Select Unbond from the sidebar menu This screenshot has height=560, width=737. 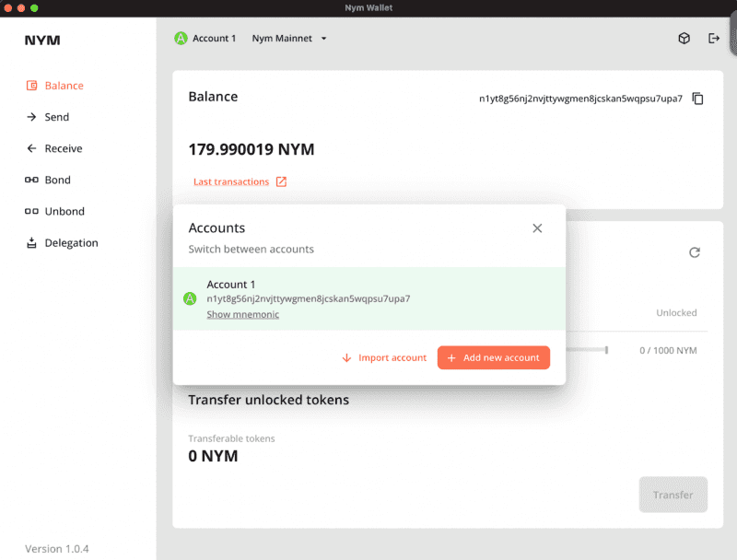pos(64,212)
